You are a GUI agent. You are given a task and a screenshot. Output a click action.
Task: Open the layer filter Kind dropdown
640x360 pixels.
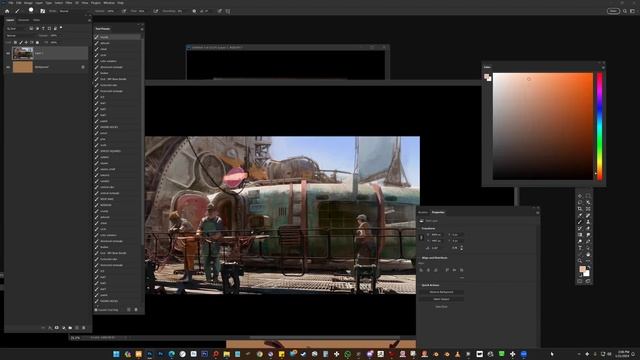(x=16, y=29)
